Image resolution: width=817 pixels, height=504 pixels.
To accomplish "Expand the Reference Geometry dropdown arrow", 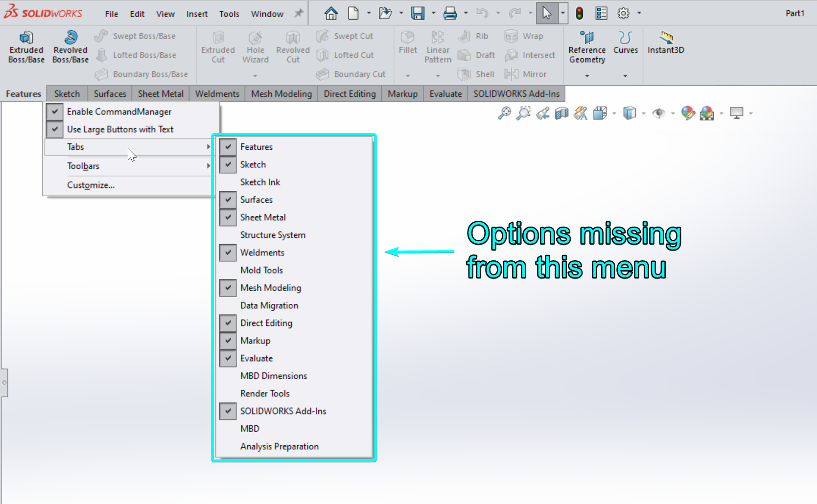I will (x=587, y=76).
